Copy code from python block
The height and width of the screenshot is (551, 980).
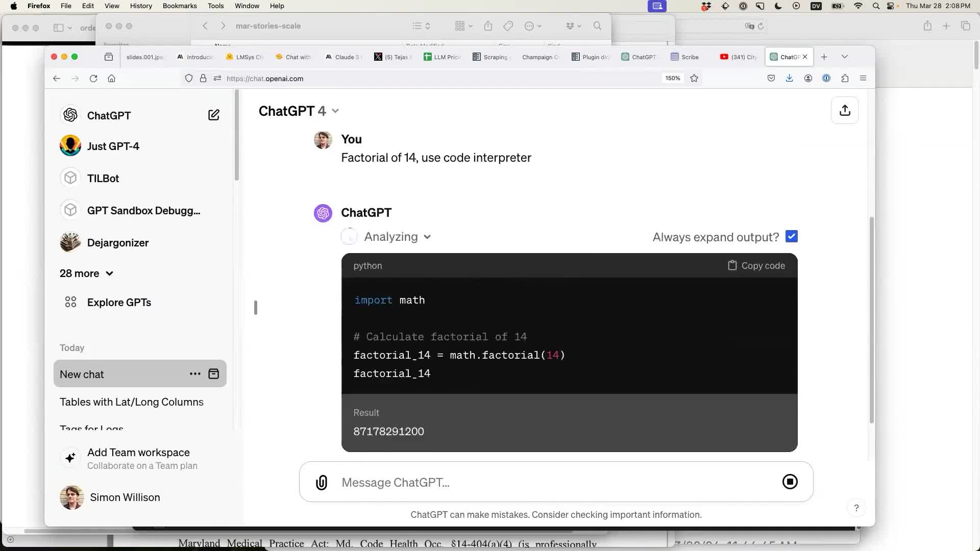point(756,265)
